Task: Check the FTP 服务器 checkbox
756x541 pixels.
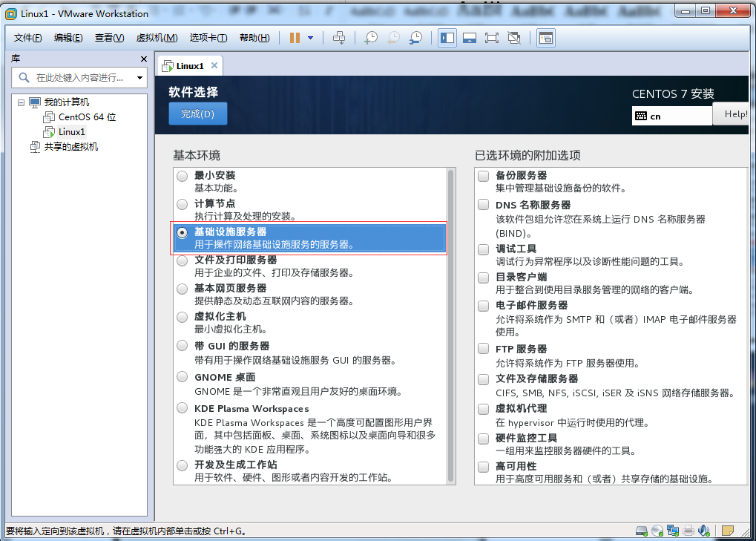Action: point(483,348)
